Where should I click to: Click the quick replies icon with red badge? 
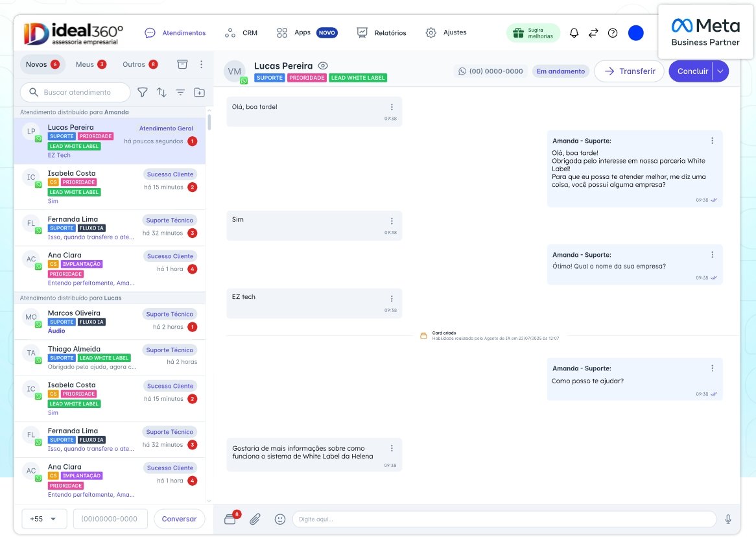231,518
